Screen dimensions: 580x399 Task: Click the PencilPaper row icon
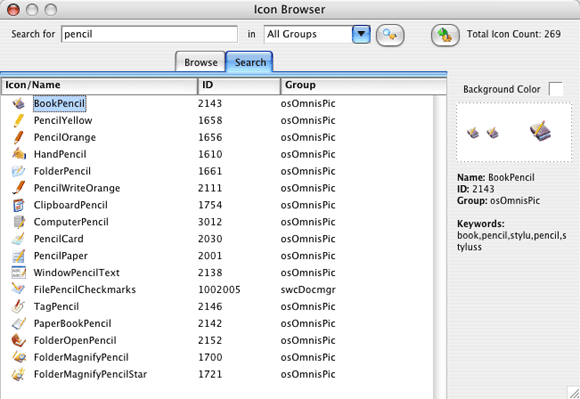[x=18, y=256]
